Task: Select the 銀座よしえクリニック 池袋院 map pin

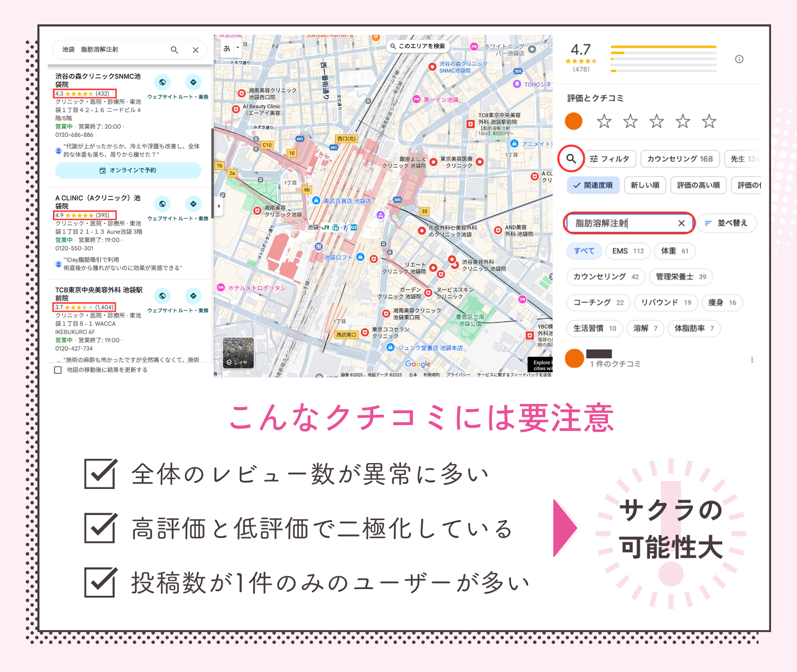Action: click(433, 162)
